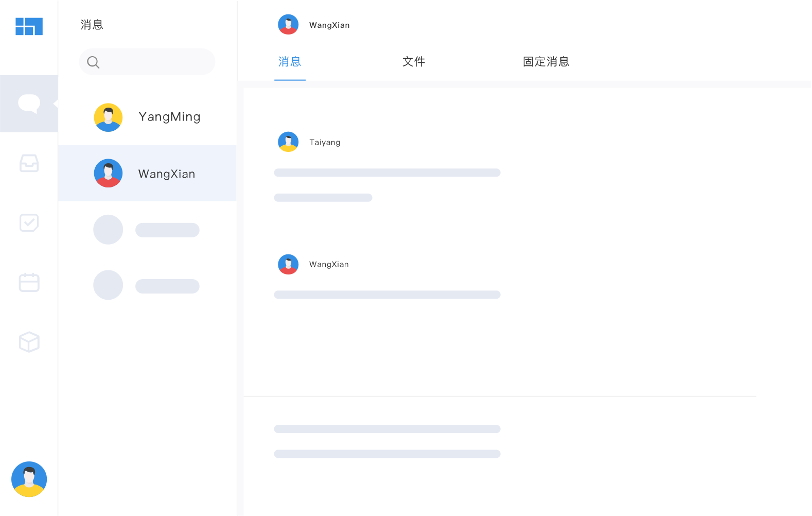This screenshot has height=516, width=812.
Task: Open the cube apps sidebar icon
Action: tap(29, 342)
